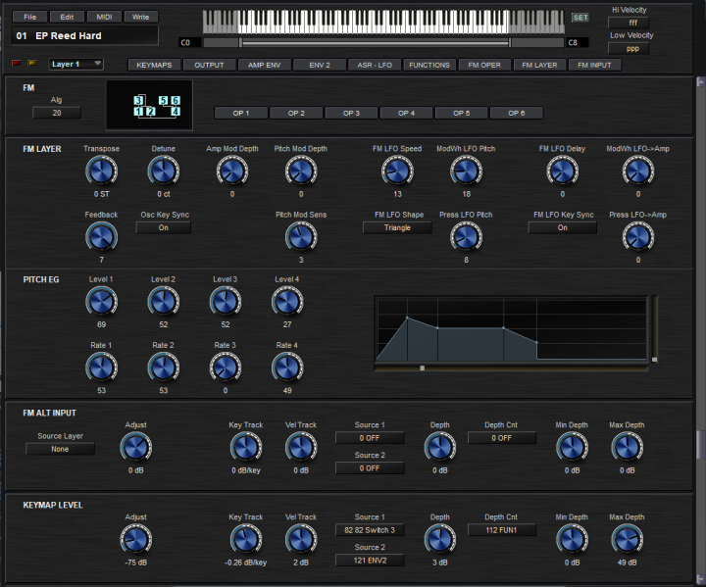Switch to the AMP ENV tab
The image size is (706, 588).
click(x=264, y=65)
